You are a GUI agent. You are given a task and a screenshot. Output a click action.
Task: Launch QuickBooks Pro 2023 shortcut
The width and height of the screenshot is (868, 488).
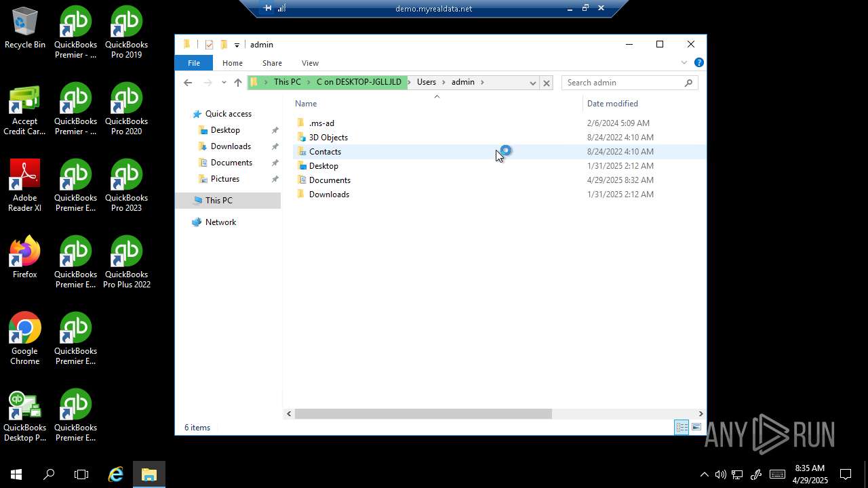click(x=126, y=186)
